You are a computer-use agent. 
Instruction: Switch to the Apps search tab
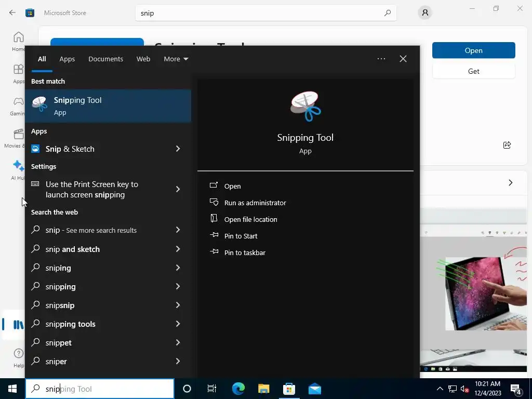pos(67,59)
